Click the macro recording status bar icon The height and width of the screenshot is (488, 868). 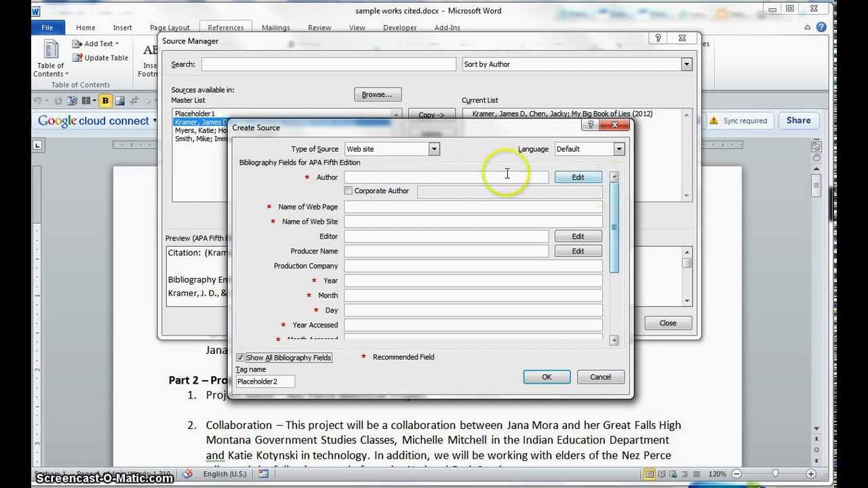(x=263, y=474)
